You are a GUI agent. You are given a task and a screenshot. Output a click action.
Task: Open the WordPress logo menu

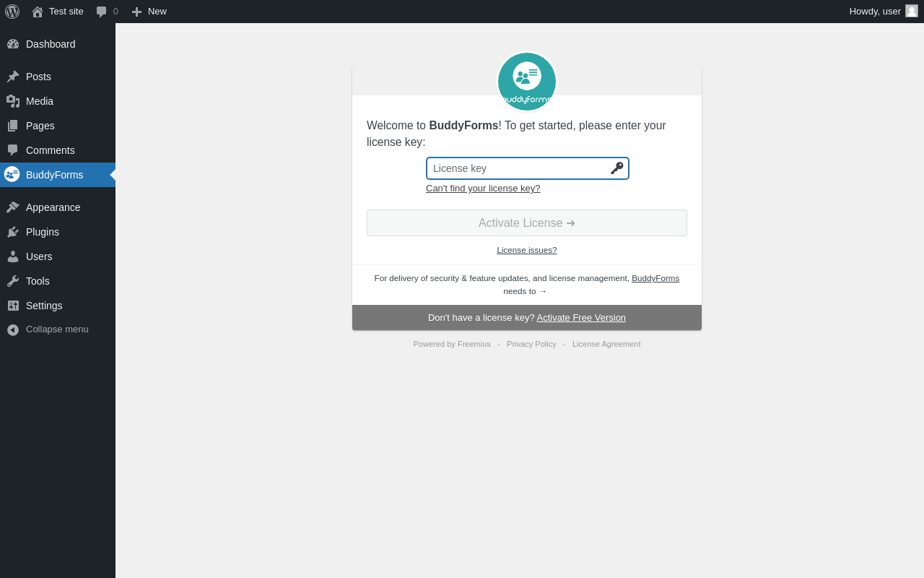tap(12, 12)
